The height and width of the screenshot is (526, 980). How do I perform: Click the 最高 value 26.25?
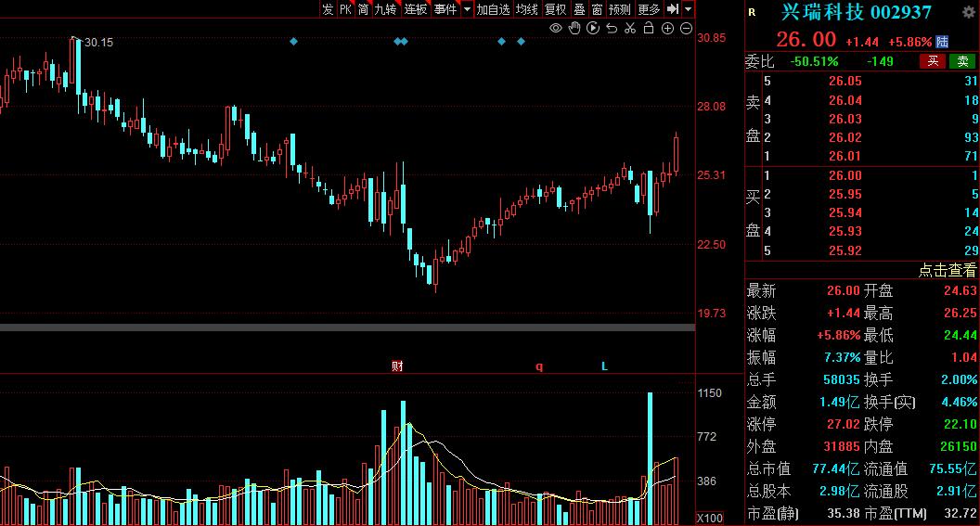click(x=960, y=313)
